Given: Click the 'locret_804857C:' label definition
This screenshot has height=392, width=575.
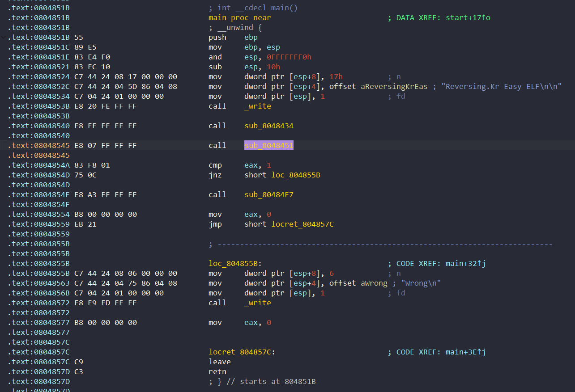Looking at the screenshot, I should coord(242,352).
